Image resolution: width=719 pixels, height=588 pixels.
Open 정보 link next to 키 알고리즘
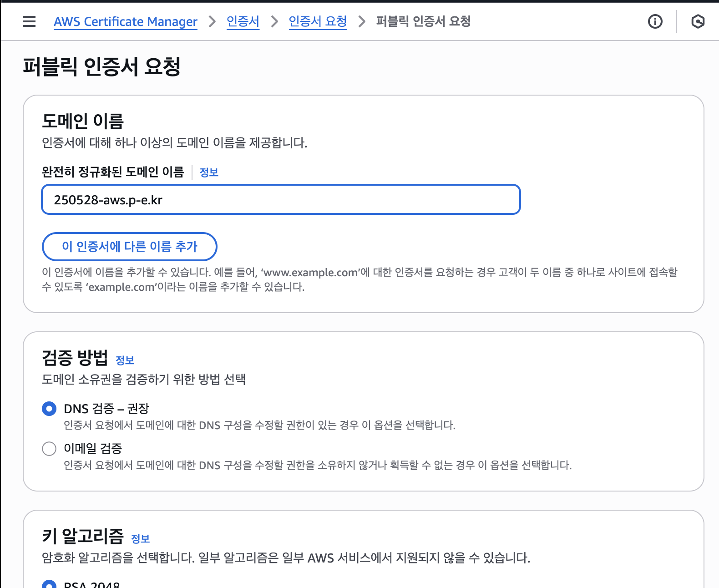[140, 539]
